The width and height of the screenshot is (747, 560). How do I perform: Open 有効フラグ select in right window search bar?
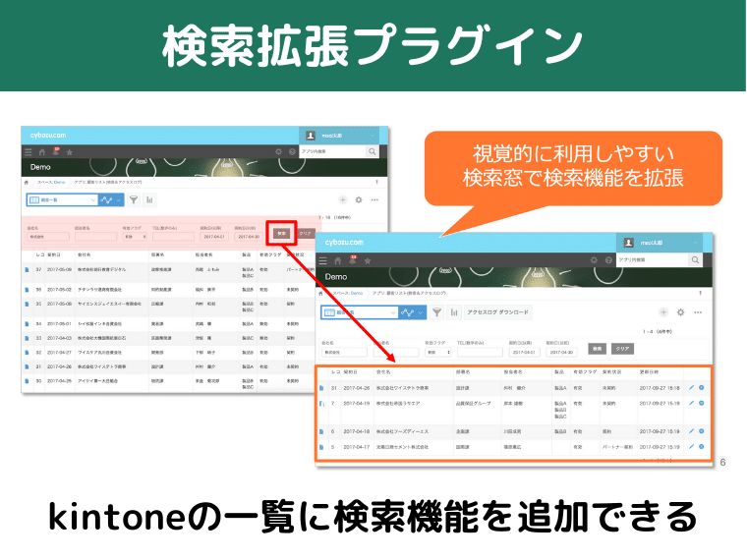click(x=437, y=353)
